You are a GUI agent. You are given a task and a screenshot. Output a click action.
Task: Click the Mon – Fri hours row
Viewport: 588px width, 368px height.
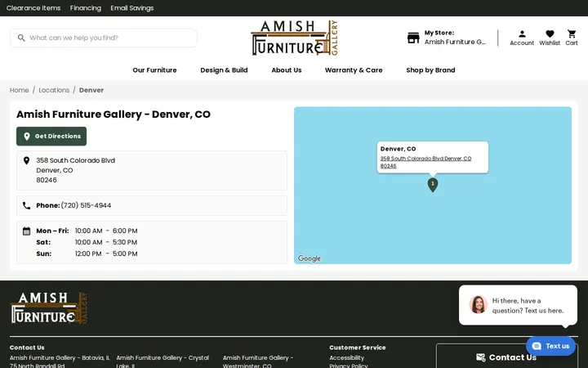click(x=87, y=231)
